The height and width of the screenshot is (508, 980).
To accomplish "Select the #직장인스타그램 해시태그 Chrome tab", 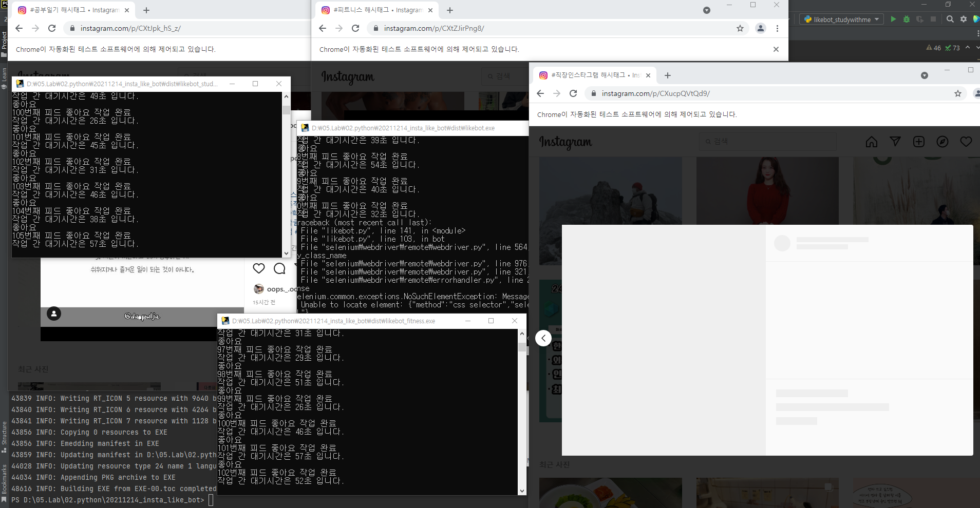I will tap(595, 75).
